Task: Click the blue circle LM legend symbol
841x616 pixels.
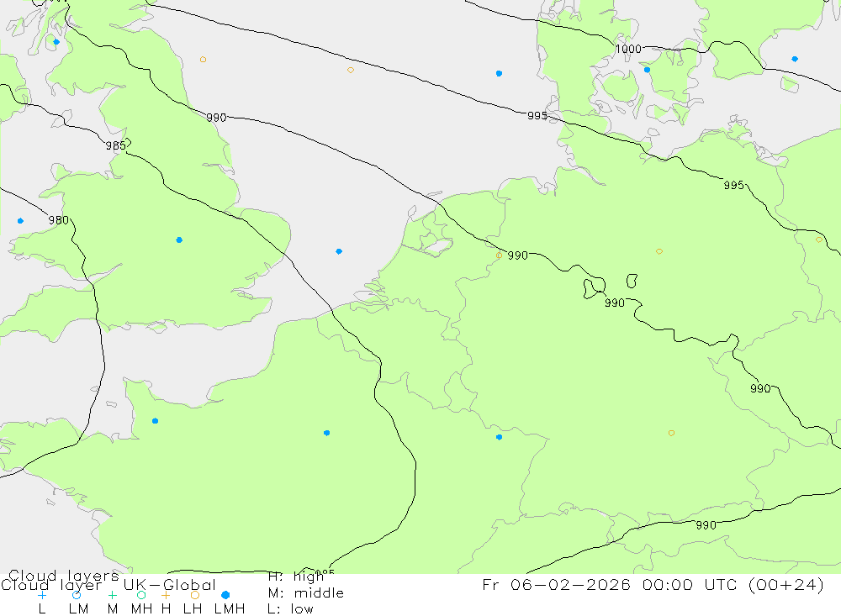Action: (x=77, y=595)
